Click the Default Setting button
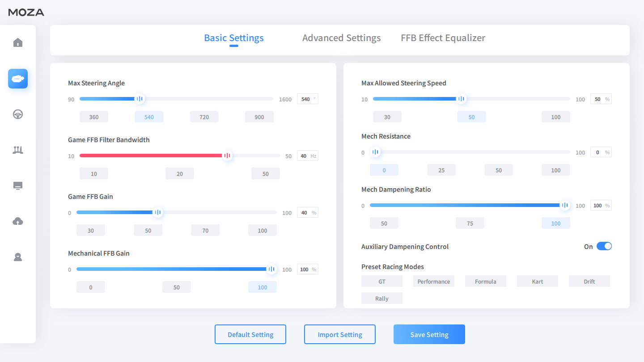The height and width of the screenshot is (362, 644). coord(250,334)
